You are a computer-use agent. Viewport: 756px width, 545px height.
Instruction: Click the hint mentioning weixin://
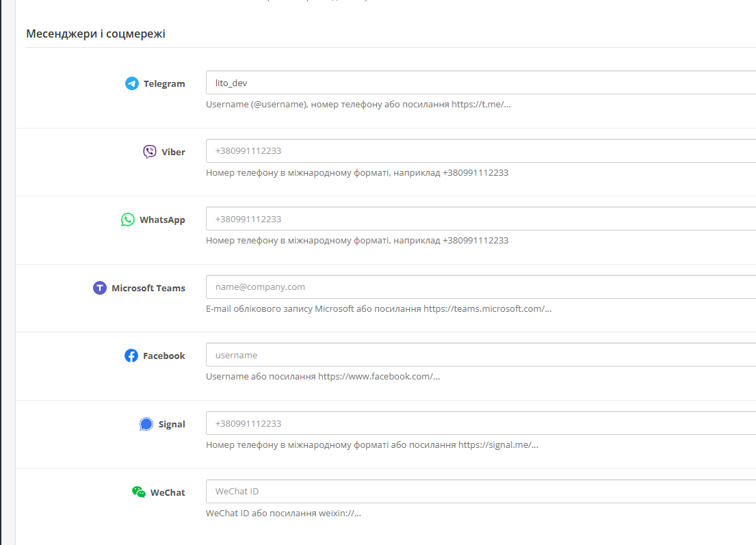(x=283, y=513)
